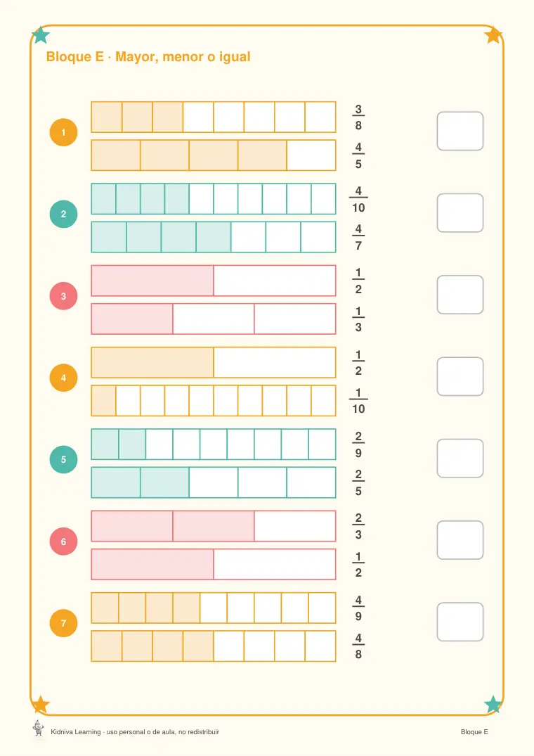Click the 4/10 fraction label

(x=358, y=199)
